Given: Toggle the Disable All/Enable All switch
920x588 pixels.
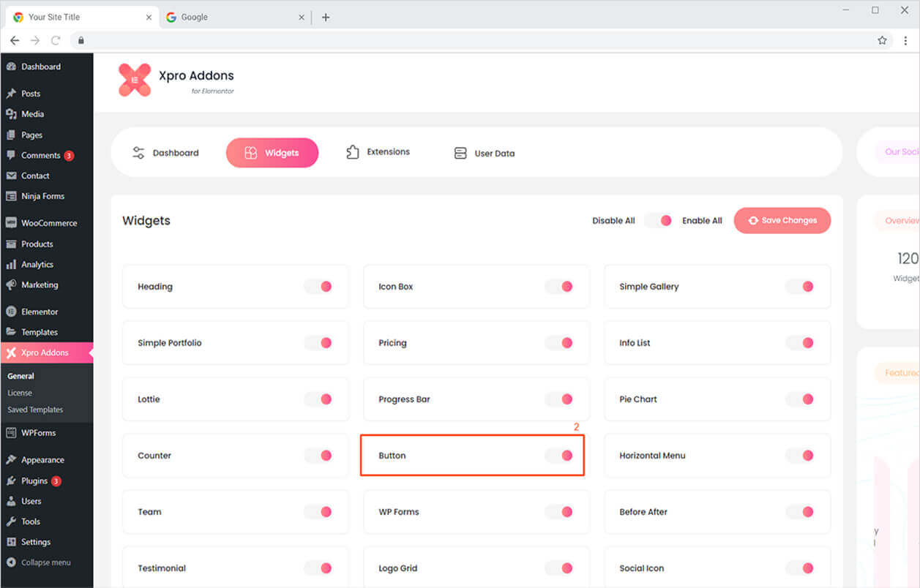Looking at the screenshot, I should point(659,220).
